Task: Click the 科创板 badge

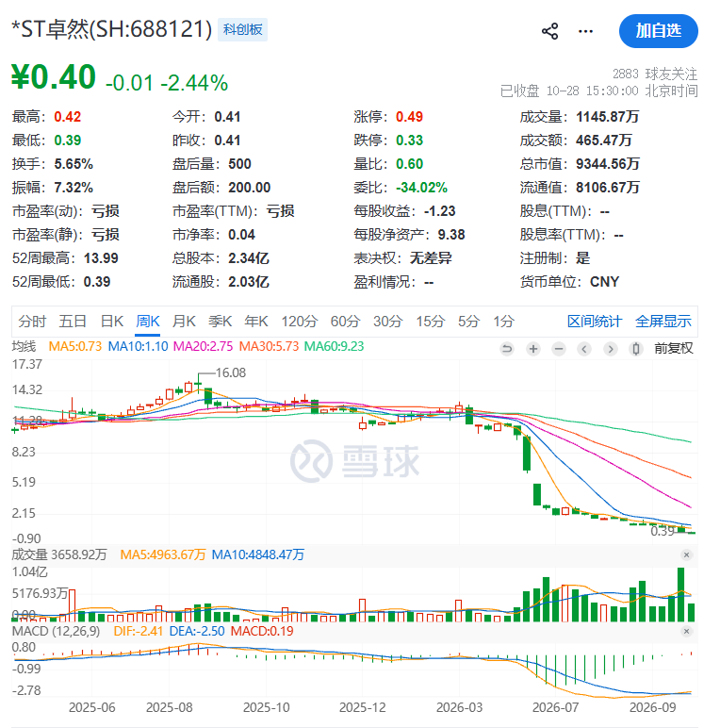Action: (242, 30)
